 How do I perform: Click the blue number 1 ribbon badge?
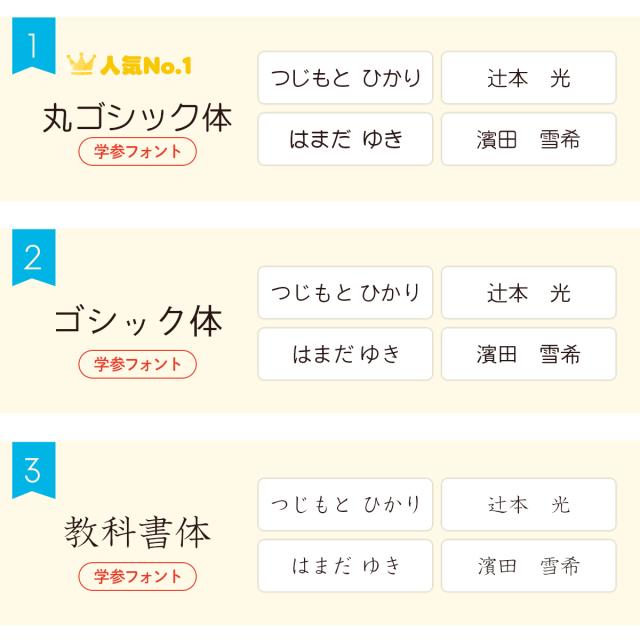[x=33, y=45]
